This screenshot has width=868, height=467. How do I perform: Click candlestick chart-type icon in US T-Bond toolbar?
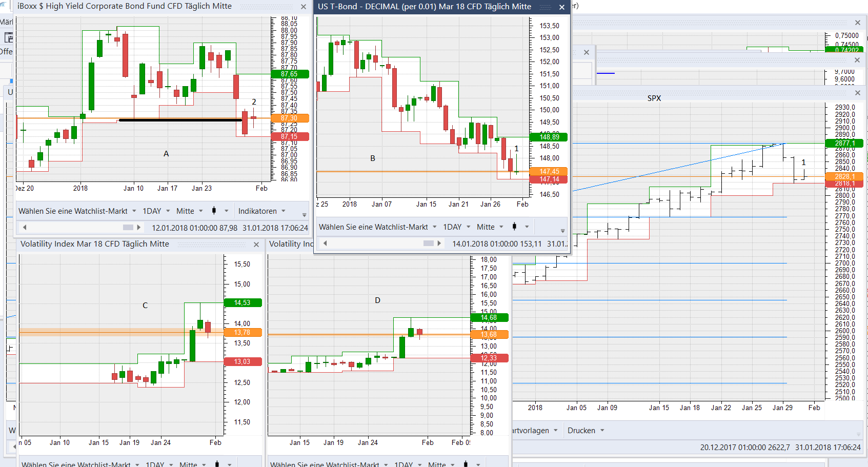[x=514, y=227]
